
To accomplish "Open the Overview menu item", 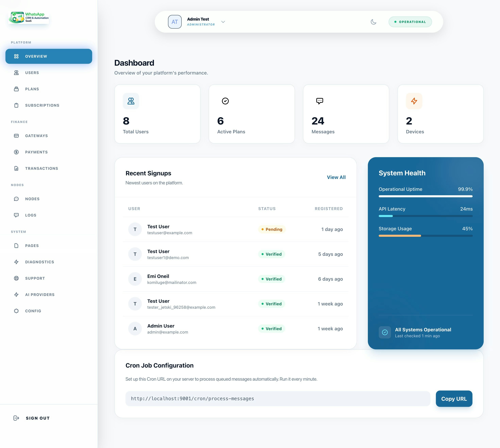I will [x=49, y=56].
